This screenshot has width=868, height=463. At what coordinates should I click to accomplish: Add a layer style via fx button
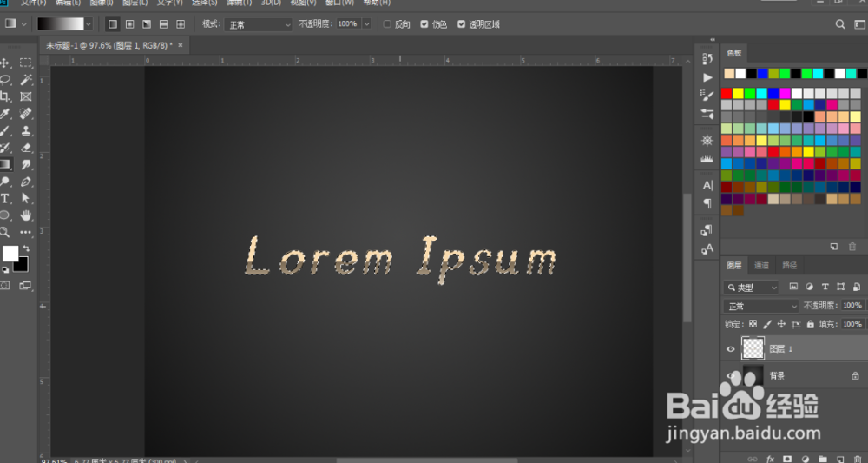[770, 460]
